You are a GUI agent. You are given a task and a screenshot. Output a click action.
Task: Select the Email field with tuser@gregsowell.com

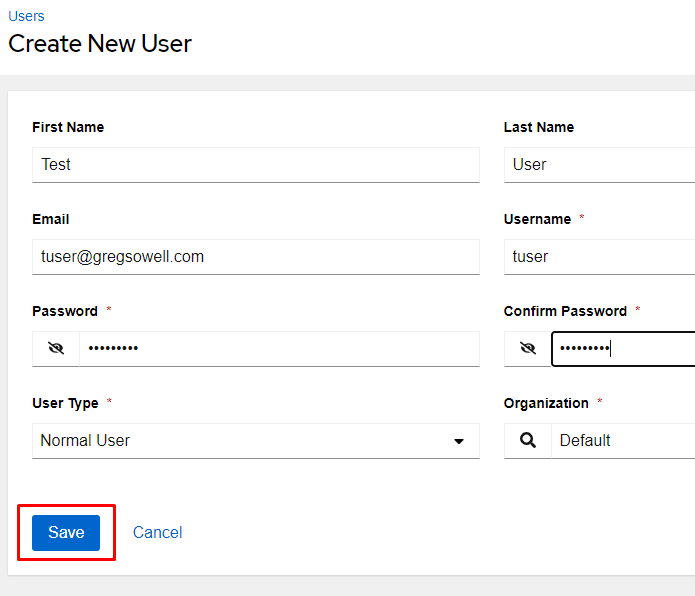255,256
